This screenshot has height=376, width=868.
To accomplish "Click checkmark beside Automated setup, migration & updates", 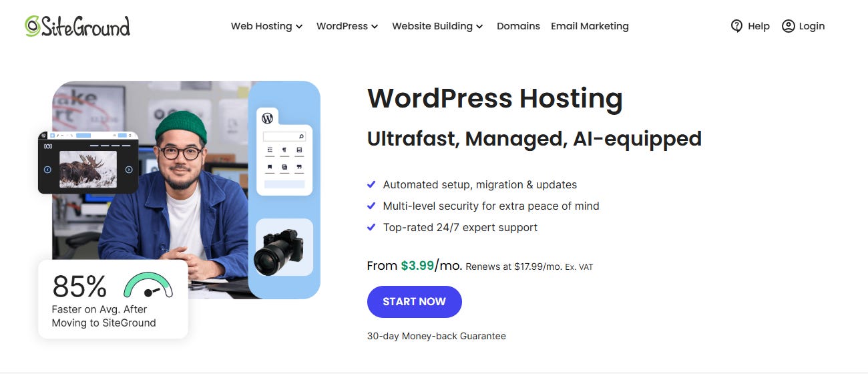I will point(371,184).
